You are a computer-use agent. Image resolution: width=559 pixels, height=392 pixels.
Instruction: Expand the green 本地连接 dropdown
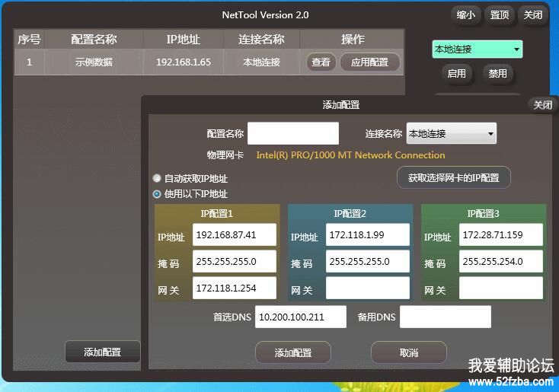point(477,49)
